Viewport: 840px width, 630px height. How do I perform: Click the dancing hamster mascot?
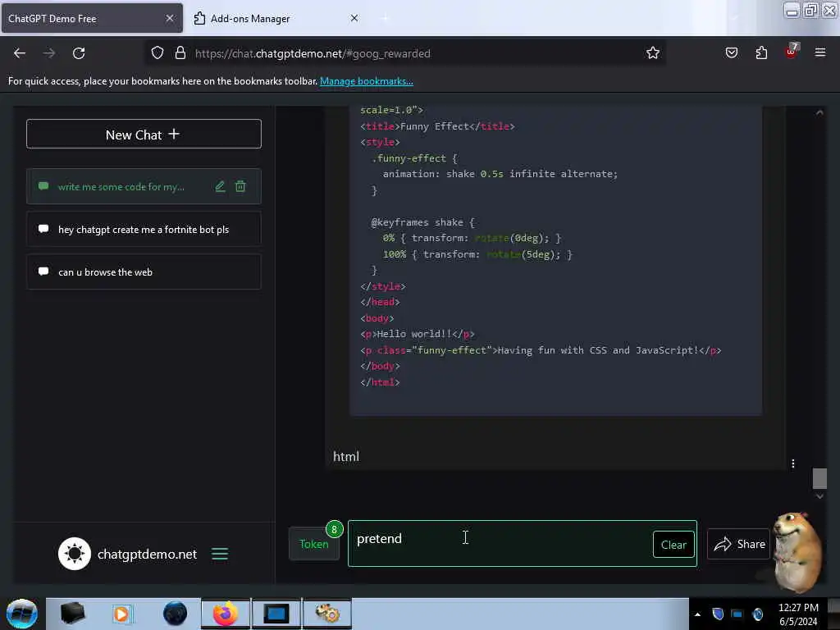[x=798, y=552]
